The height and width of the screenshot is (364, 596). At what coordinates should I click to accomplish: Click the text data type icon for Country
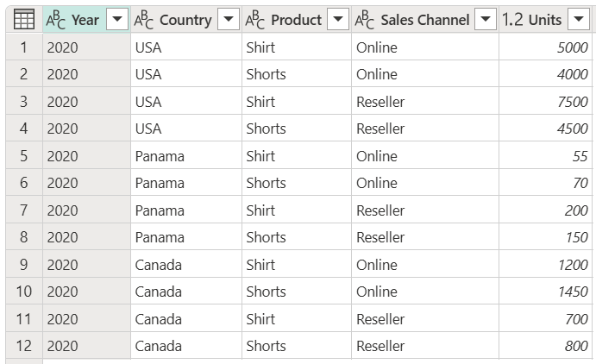(145, 19)
